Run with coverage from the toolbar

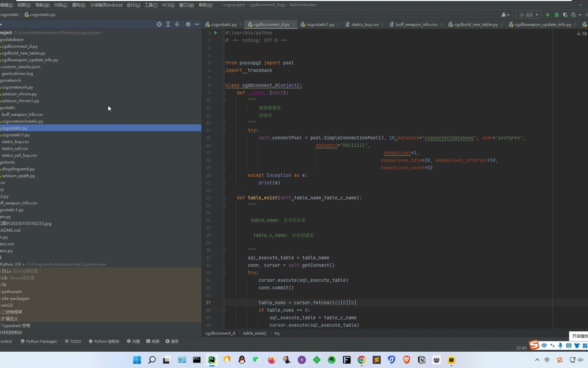(565, 15)
